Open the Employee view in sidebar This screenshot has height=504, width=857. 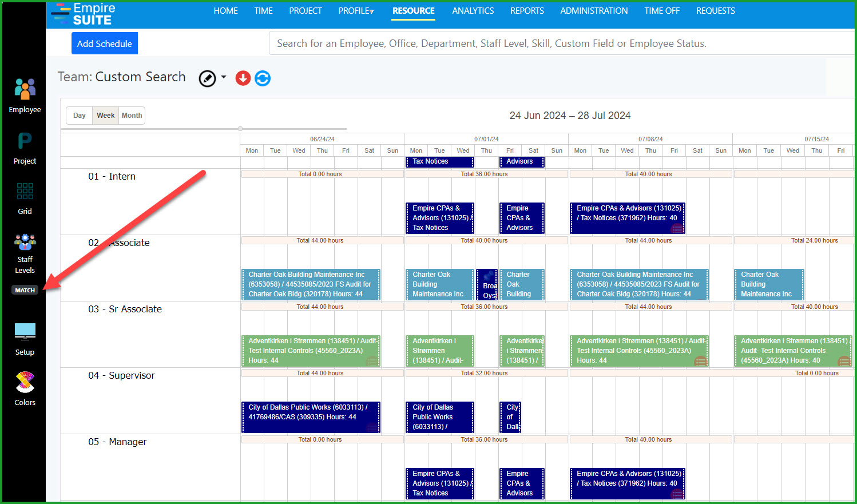[x=25, y=96]
